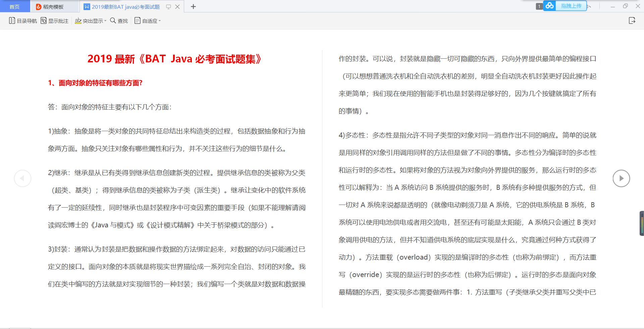Screen dimensions: 644x329
Task: Click the monitor icon on document tab
Action: [x=169, y=7]
